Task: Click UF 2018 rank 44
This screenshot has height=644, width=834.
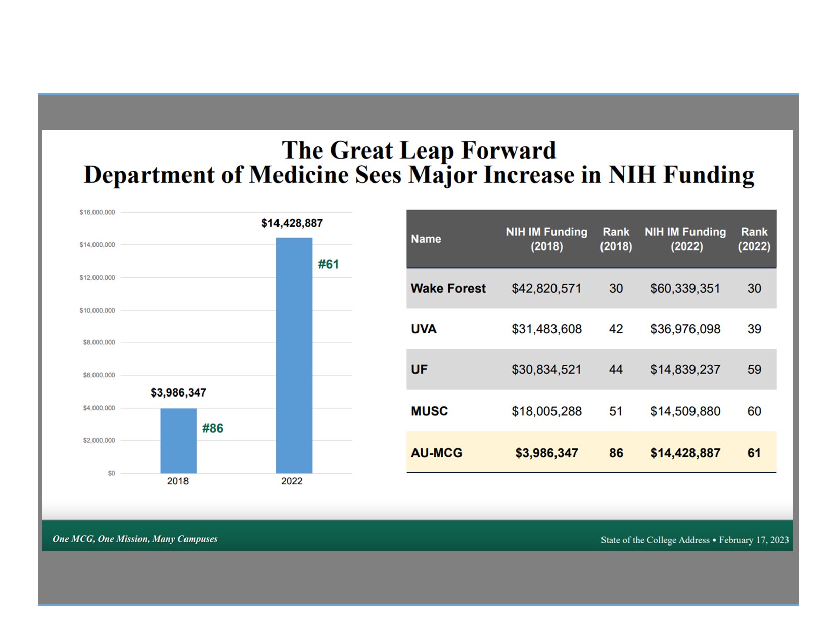Action: [x=616, y=369]
